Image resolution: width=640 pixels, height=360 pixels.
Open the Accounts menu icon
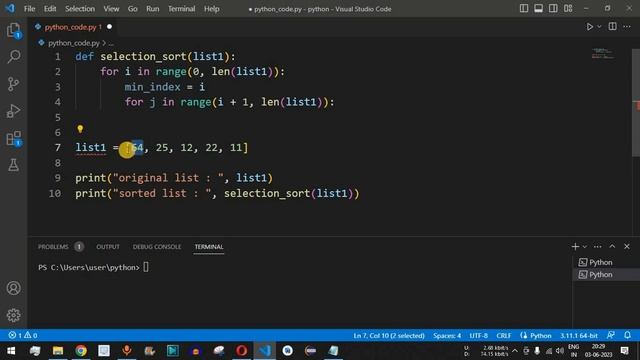(x=13, y=288)
